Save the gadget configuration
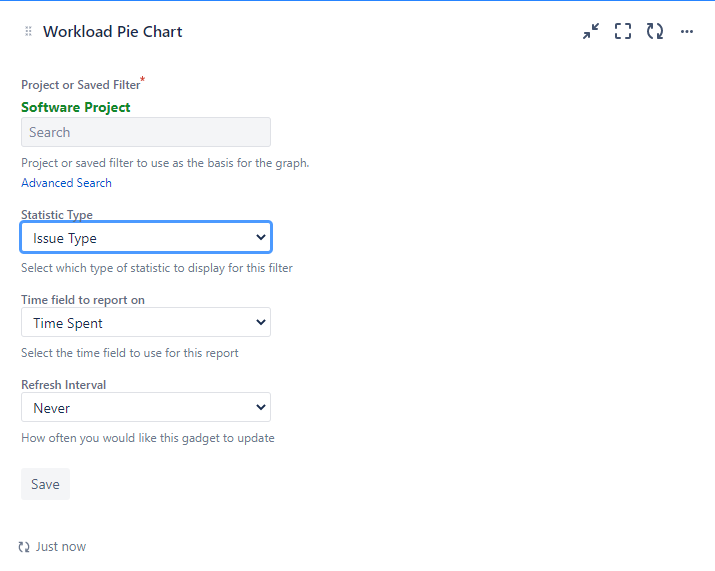The height and width of the screenshot is (571, 715). tap(46, 484)
